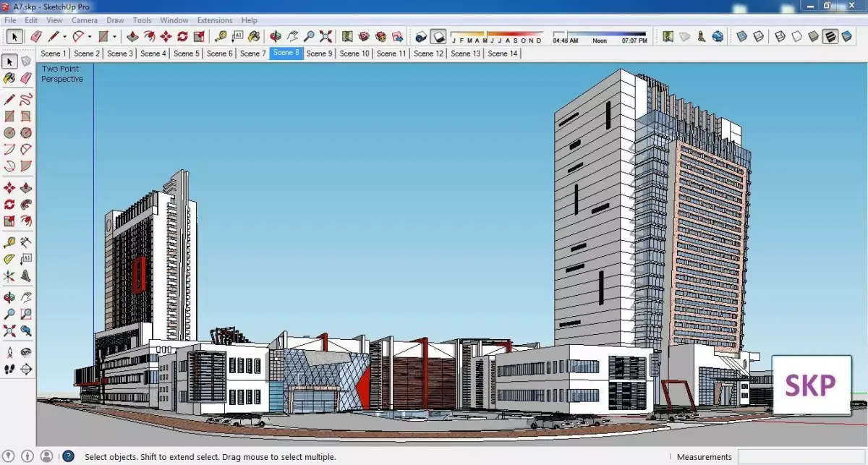Click the credits info status icon
868x465 pixels.
[27, 456]
